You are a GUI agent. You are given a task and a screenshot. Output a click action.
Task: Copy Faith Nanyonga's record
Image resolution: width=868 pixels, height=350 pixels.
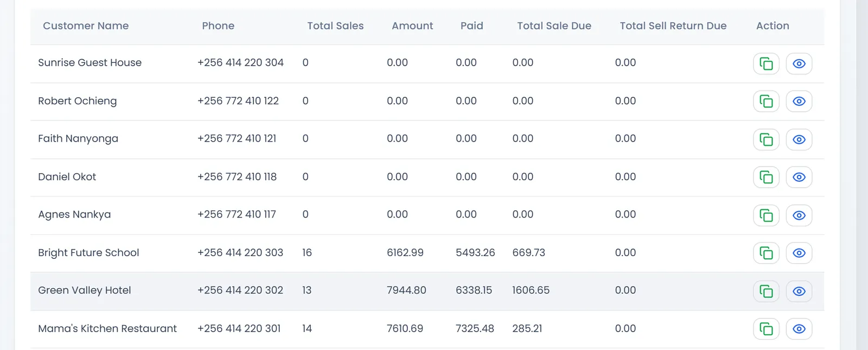766,139
